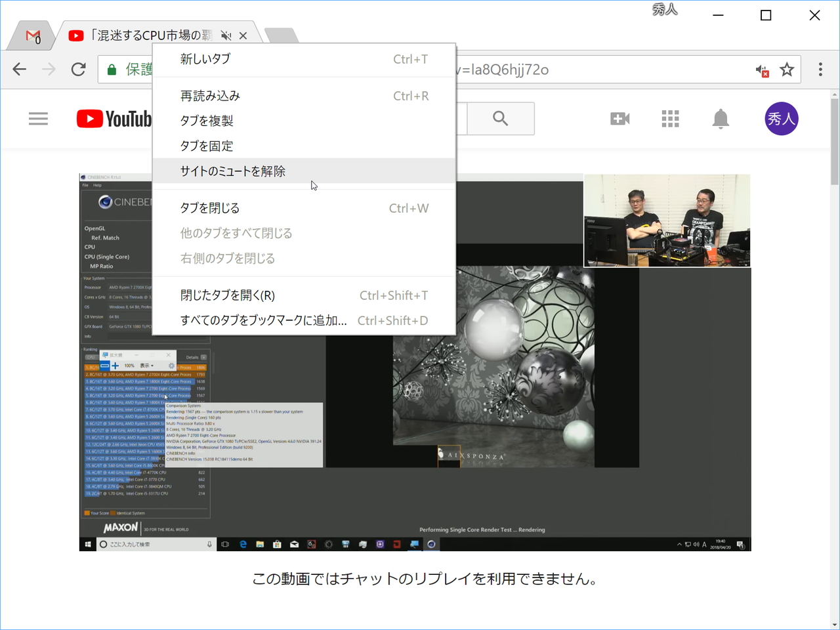Switch to the pinned Gmail tab
Image resolution: width=840 pixels, height=630 pixels.
(33, 36)
